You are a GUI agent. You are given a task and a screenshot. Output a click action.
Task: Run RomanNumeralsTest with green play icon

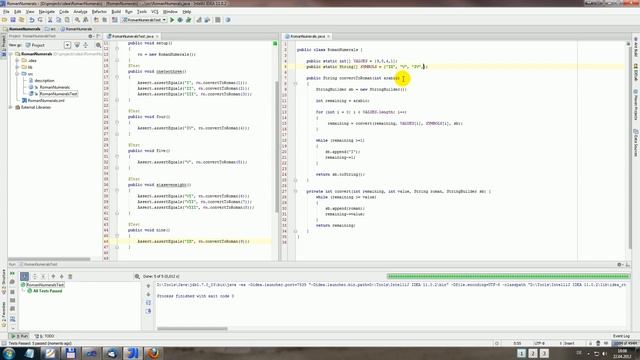pos(172,20)
